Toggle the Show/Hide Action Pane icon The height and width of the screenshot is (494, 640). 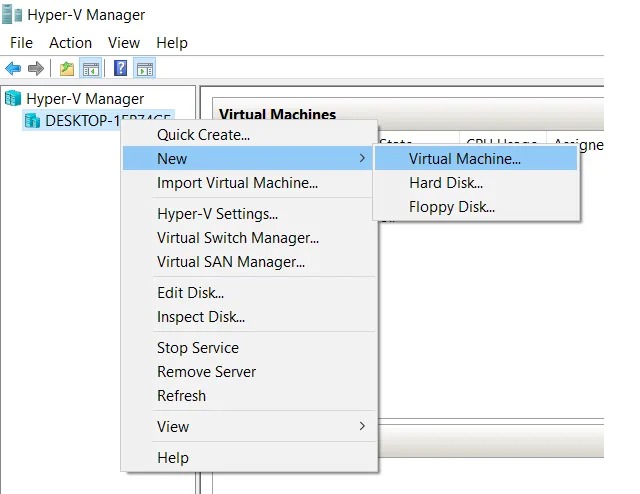[x=144, y=68]
